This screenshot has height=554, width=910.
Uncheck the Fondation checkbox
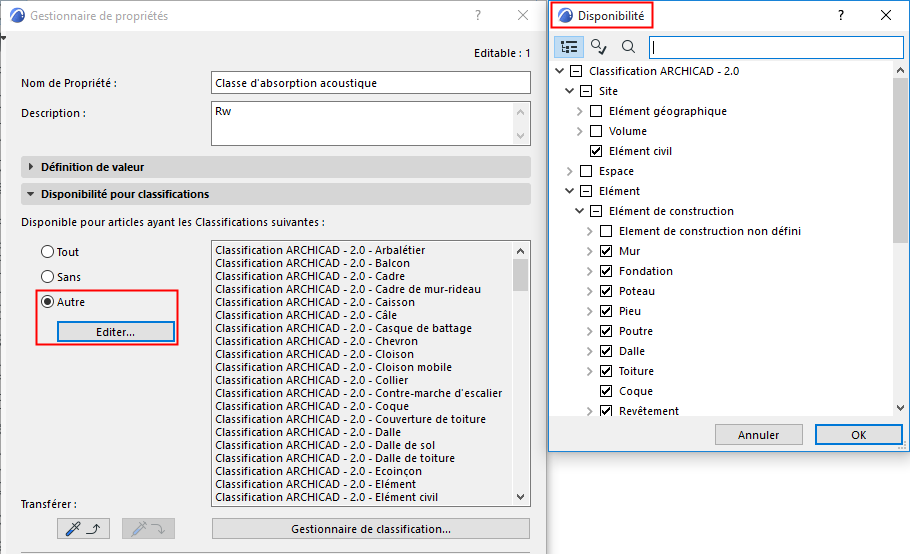click(606, 271)
